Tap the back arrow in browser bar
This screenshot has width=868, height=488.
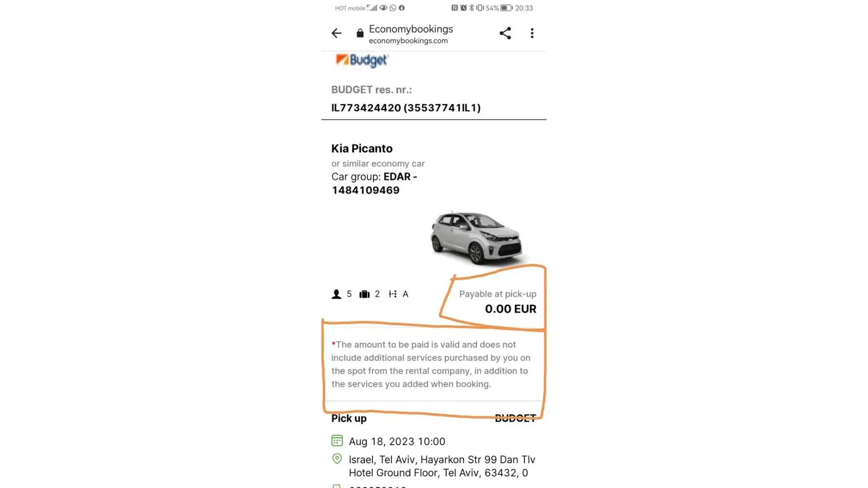[336, 33]
